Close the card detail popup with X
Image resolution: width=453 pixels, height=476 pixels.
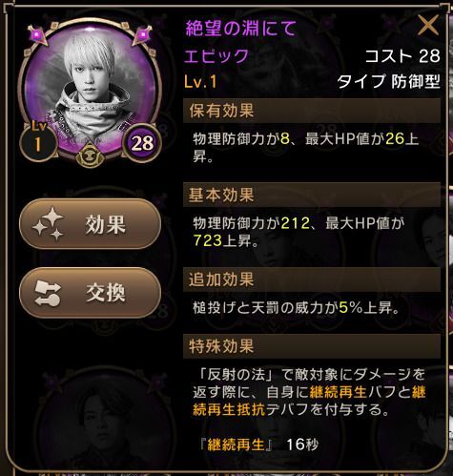point(428,25)
